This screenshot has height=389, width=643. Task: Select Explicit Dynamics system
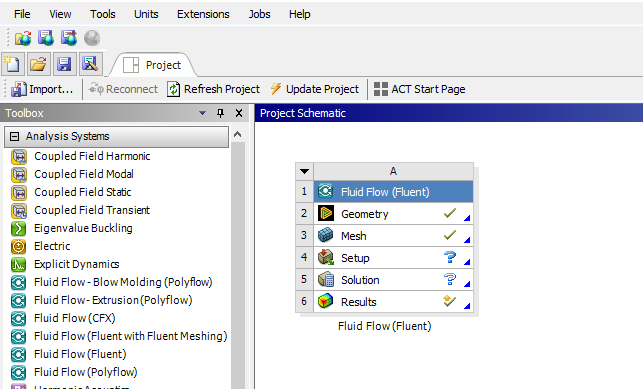coord(77,264)
